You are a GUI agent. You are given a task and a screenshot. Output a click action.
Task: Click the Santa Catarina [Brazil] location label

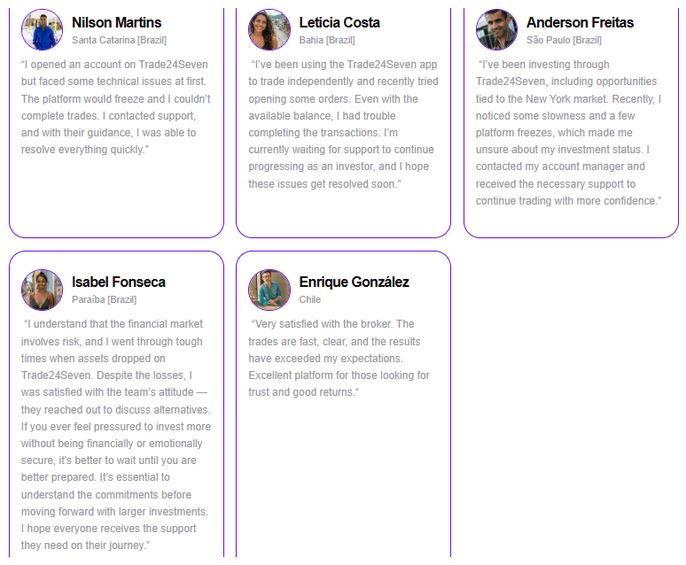pyautogui.click(x=119, y=40)
